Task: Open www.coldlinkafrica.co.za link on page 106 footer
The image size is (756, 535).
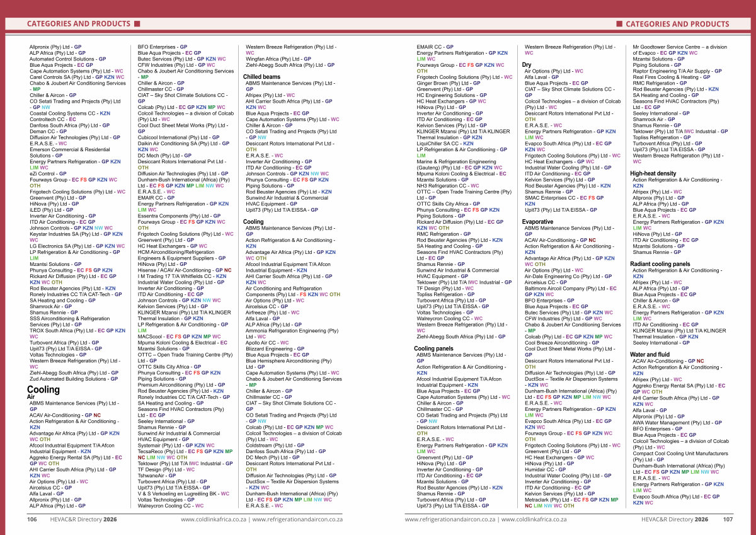Action: (x=213, y=519)
